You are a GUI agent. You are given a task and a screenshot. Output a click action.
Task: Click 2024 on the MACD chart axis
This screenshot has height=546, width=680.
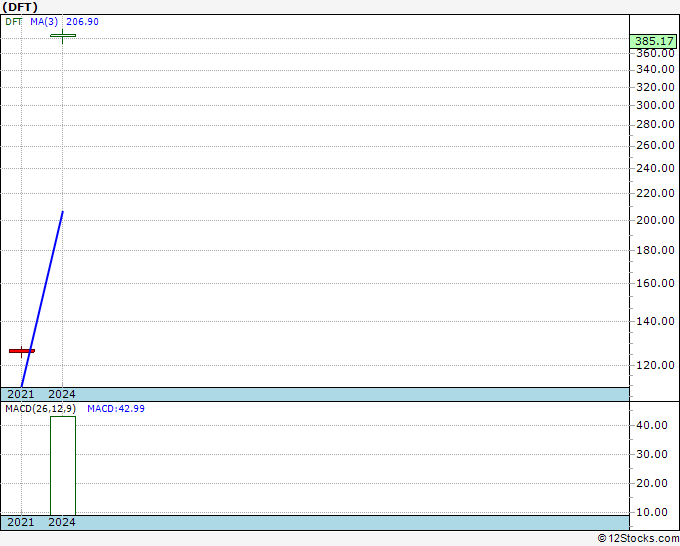[x=62, y=522]
